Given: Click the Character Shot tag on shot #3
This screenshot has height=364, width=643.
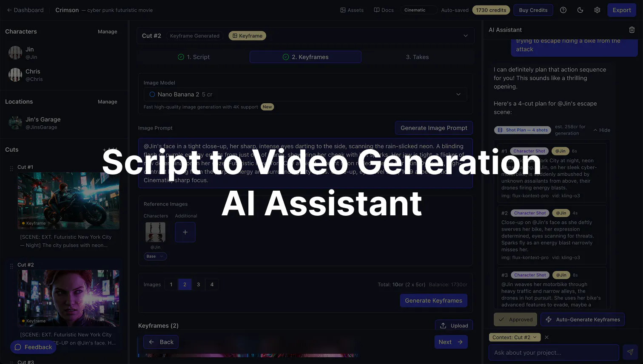Looking at the screenshot, I should (x=529, y=275).
